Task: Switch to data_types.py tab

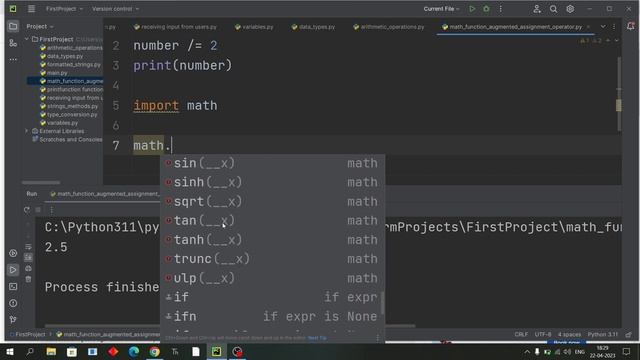Action: click(313, 27)
